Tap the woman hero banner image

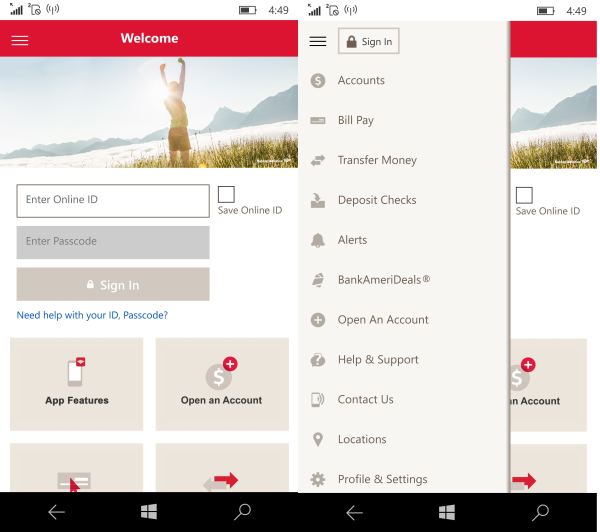pyautogui.click(x=149, y=113)
